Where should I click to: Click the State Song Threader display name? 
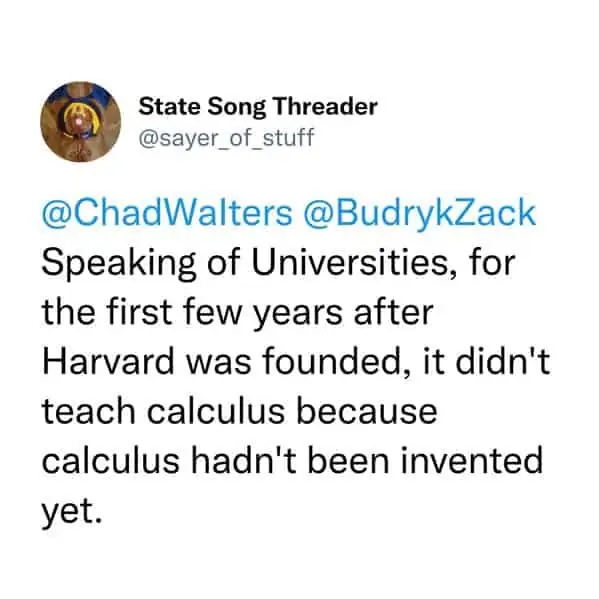point(258,107)
